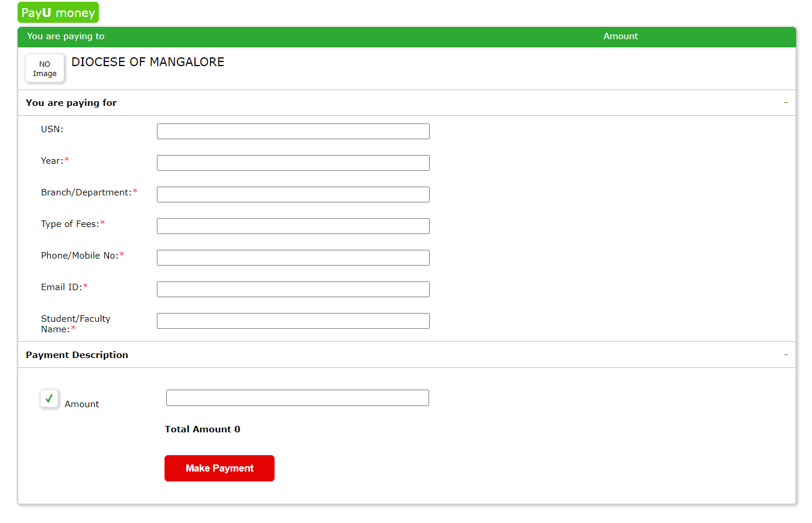Click the Branch/Department: label

point(89,192)
